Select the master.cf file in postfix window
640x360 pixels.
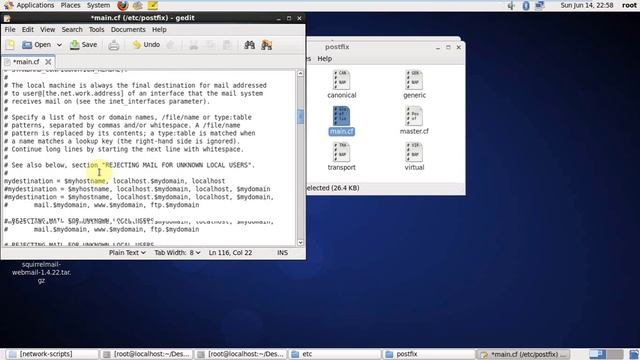(x=414, y=120)
